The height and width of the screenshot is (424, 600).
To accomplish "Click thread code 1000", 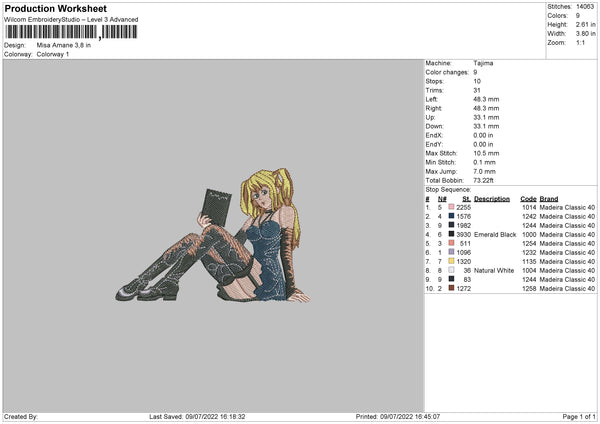I will [529, 234].
